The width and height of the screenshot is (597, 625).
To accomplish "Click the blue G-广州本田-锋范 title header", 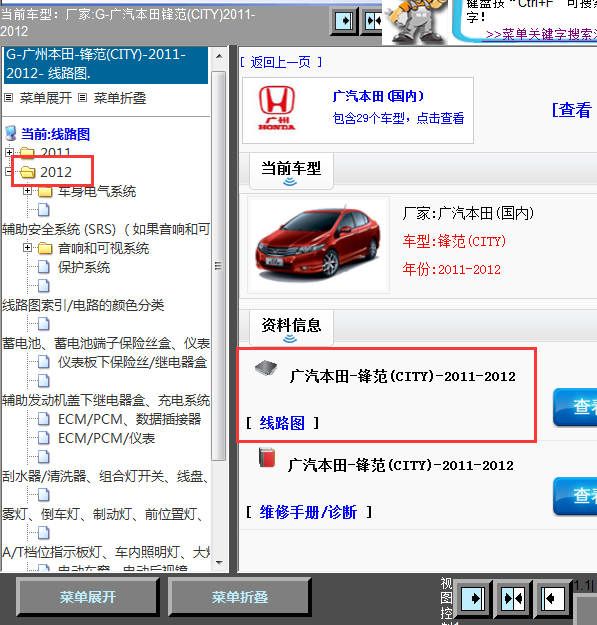I will coord(106,64).
